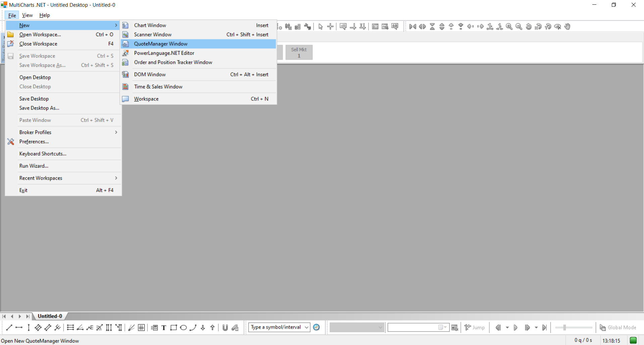Open the date picker dropdown field

pyautogui.click(x=418, y=327)
